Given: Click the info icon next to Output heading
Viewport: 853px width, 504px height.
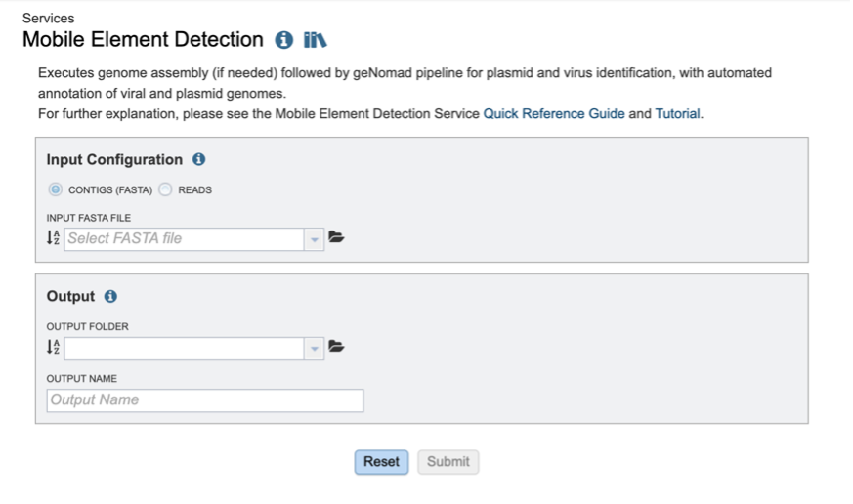Looking at the screenshot, I should pos(110,296).
